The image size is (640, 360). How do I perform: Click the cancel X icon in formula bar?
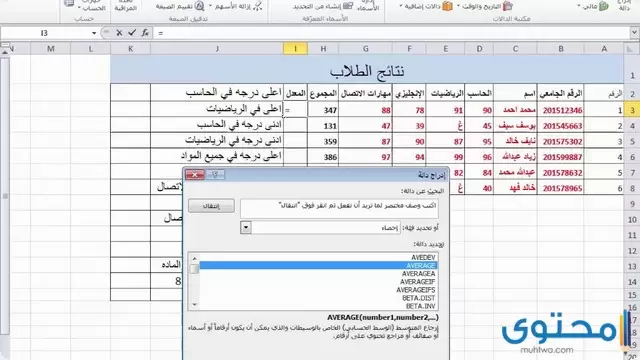coord(119,33)
